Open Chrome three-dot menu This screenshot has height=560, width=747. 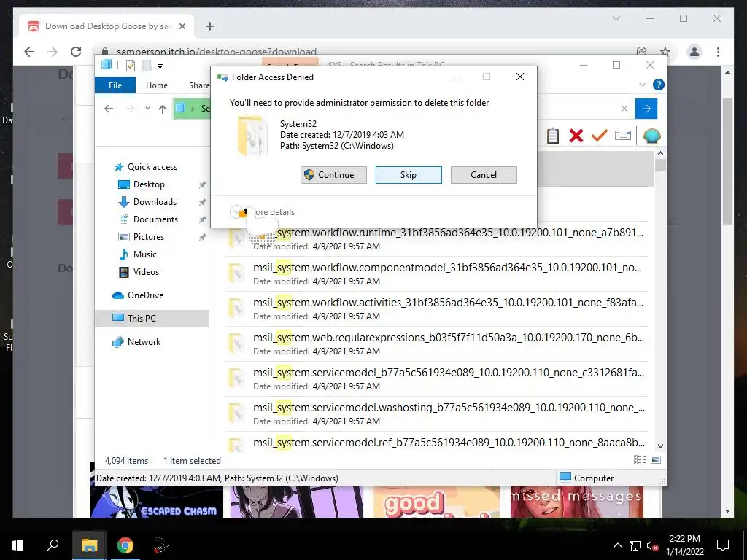coord(718,52)
